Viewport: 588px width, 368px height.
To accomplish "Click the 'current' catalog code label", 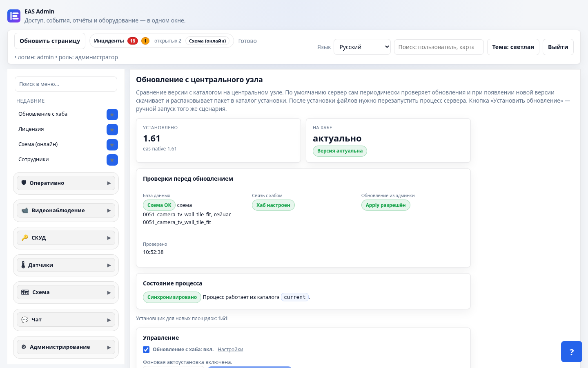I will click(x=295, y=297).
